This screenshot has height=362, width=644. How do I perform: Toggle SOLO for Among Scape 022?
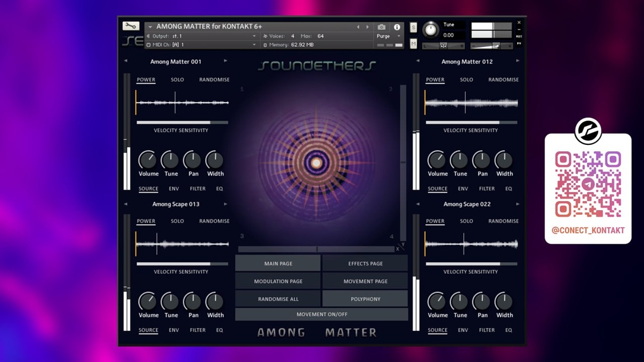click(x=466, y=221)
